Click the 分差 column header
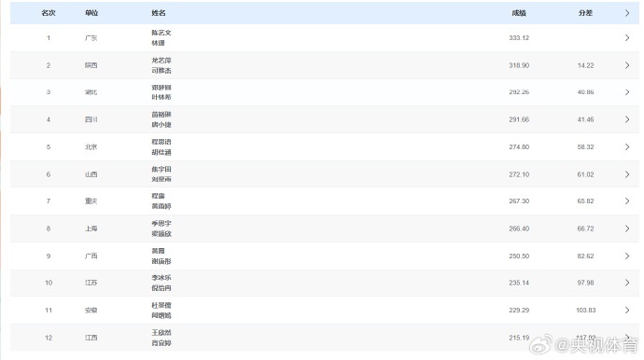 586,13
